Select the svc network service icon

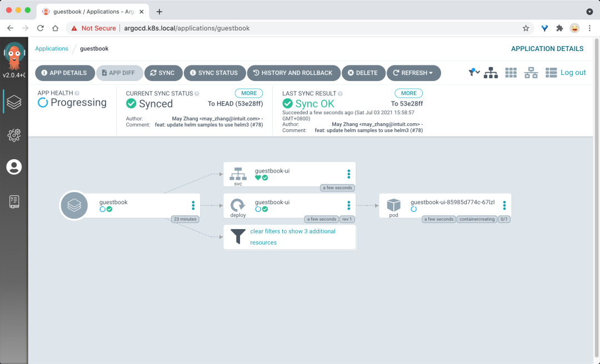(x=238, y=174)
